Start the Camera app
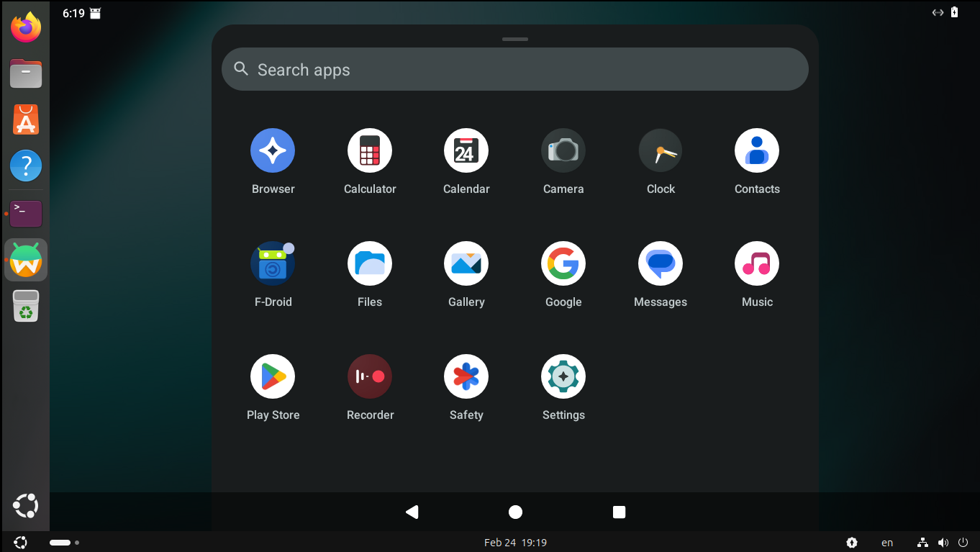This screenshot has height=552, width=980. (563, 150)
